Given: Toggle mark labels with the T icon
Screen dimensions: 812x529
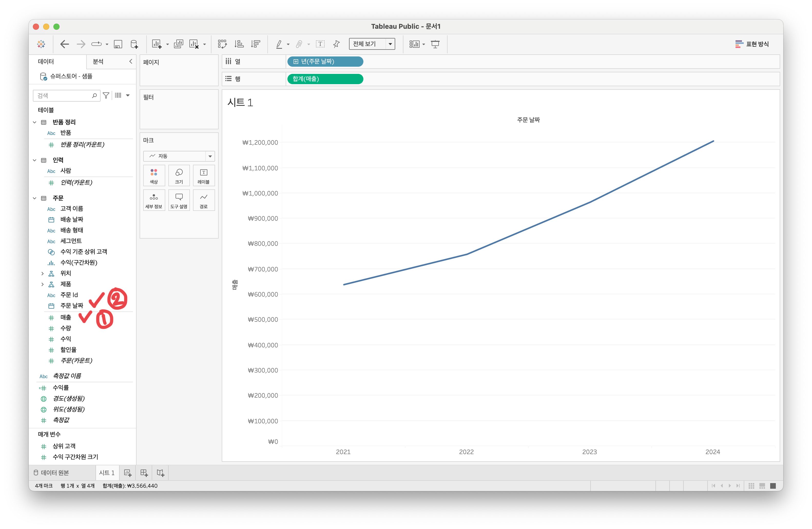Looking at the screenshot, I should tap(320, 44).
